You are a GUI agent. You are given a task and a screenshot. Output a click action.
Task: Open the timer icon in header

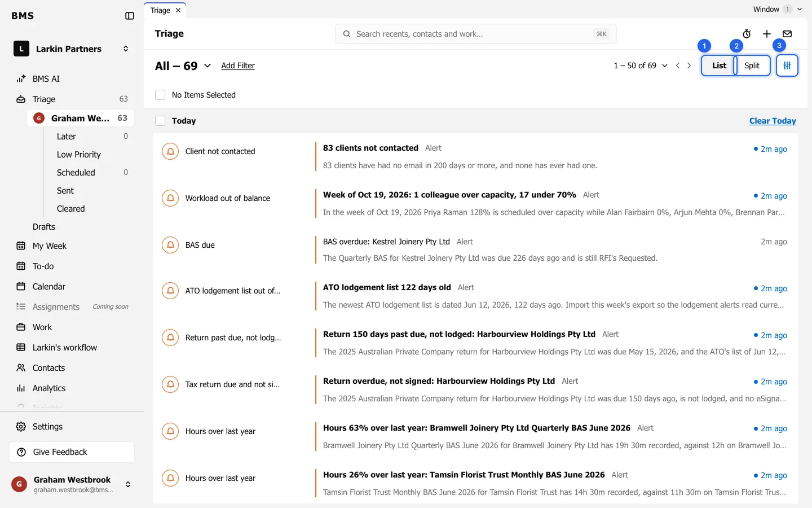tap(747, 34)
